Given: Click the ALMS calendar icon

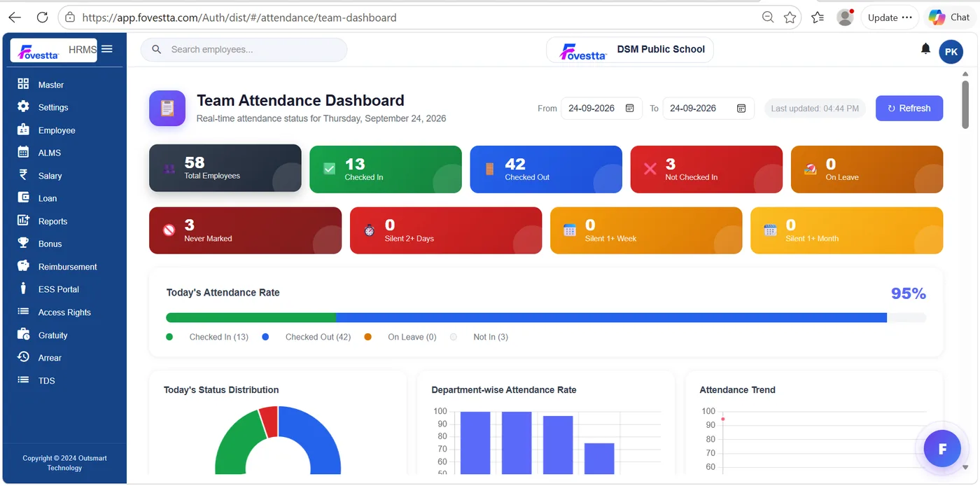Looking at the screenshot, I should [x=23, y=152].
